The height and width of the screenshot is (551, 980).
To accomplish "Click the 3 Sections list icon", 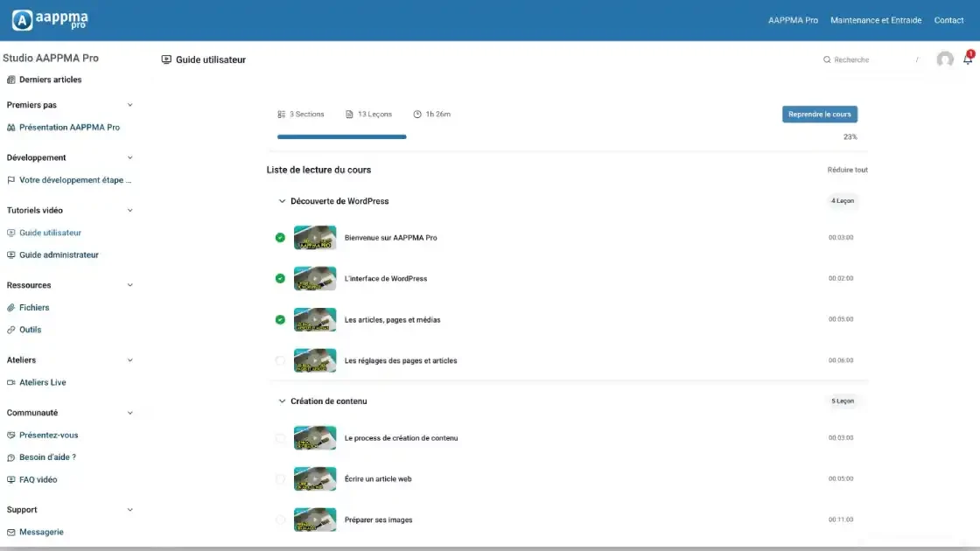I will 281,115.
